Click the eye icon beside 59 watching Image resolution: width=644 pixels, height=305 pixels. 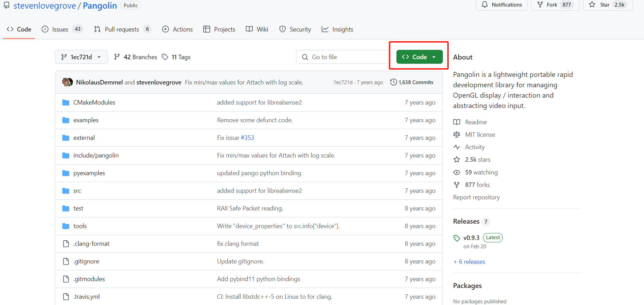(457, 172)
